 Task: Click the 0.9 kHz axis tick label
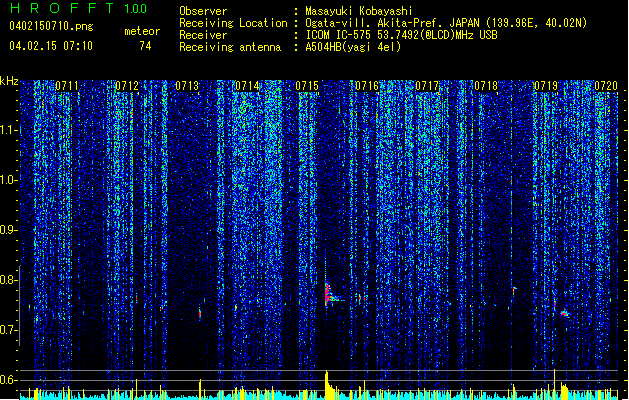tap(8, 230)
